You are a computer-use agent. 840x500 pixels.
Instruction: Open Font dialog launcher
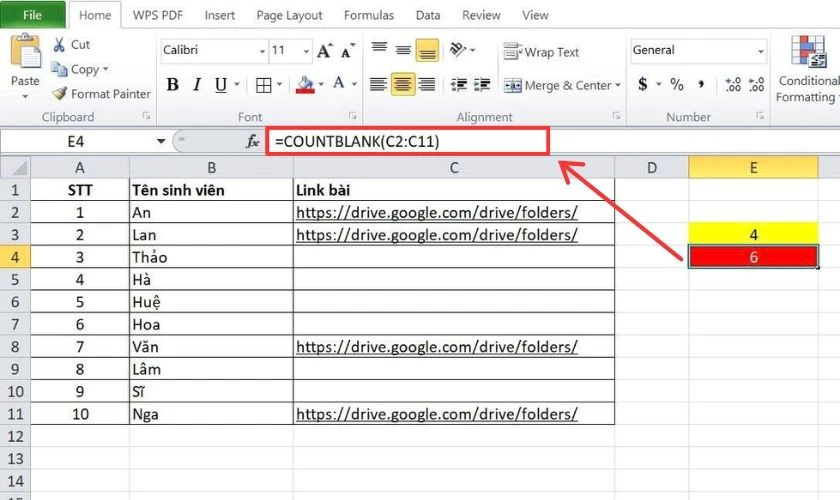tap(352, 116)
